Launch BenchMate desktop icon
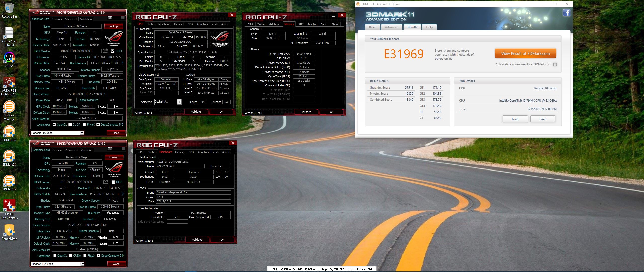The width and height of the screenshot is (644, 272). [x=9, y=232]
